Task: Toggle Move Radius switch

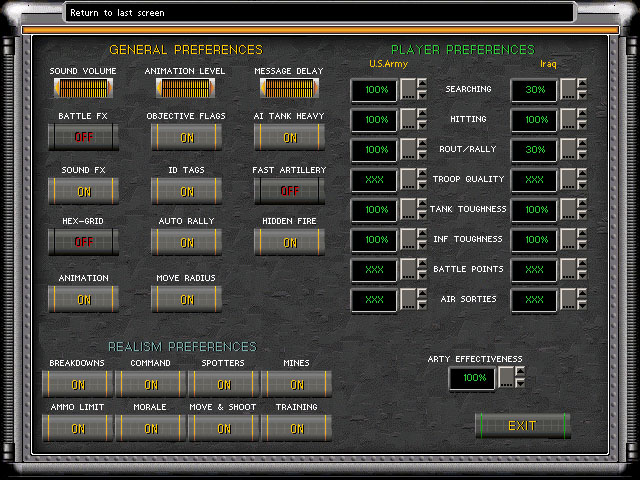Action: 187,299
